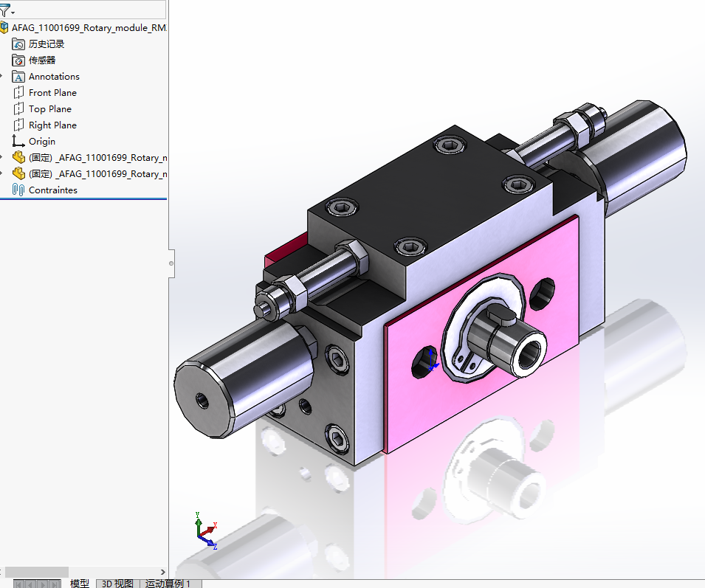
Task: Click the scrollbar right arrow in the tree panel
Action: pos(162,572)
